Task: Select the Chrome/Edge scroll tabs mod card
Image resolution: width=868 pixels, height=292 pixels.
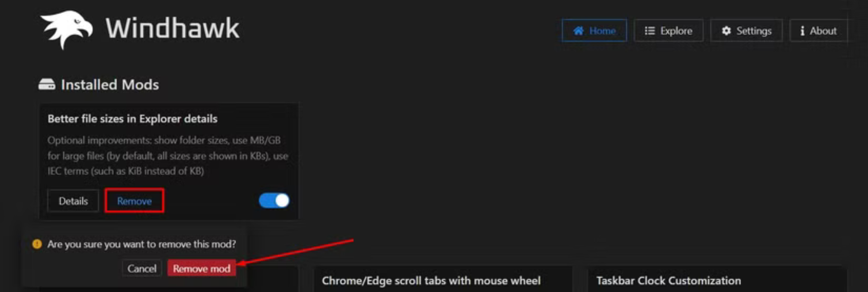Action: (x=443, y=279)
